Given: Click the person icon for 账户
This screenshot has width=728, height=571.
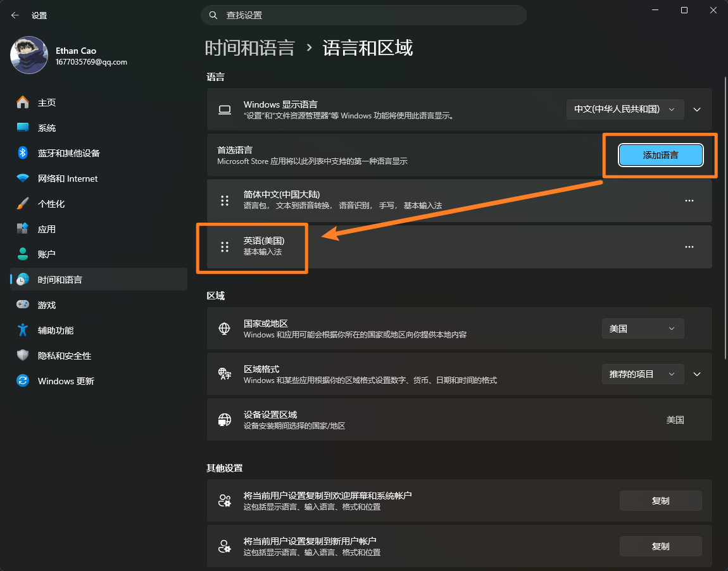Looking at the screenshot, I should [x=23, y=254].
